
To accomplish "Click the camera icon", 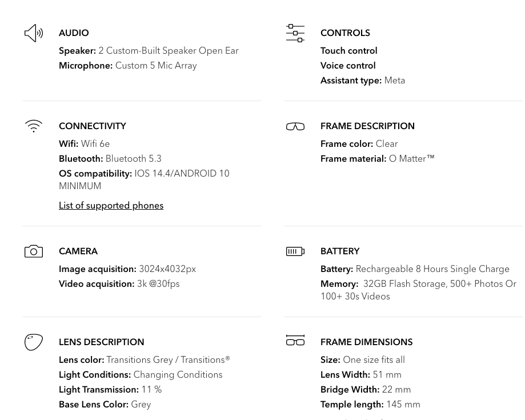I will pos(34,251).
